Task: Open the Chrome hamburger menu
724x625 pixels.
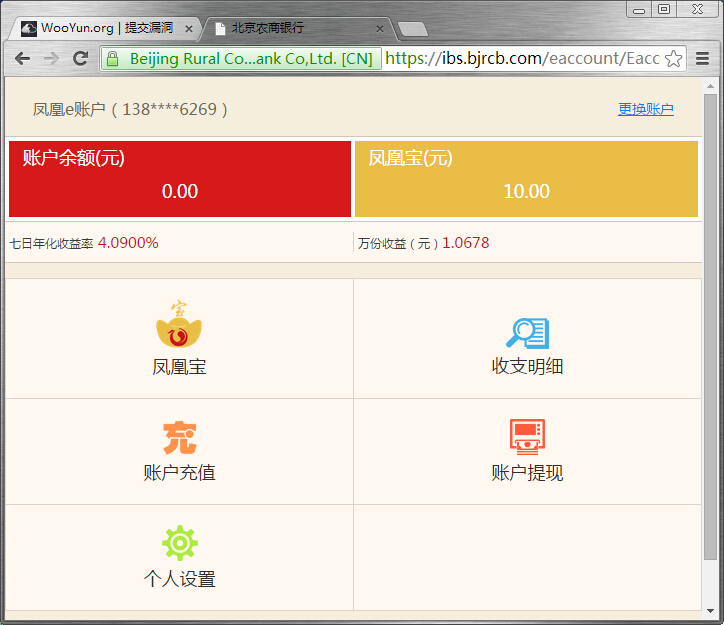Action: (702, 59)
